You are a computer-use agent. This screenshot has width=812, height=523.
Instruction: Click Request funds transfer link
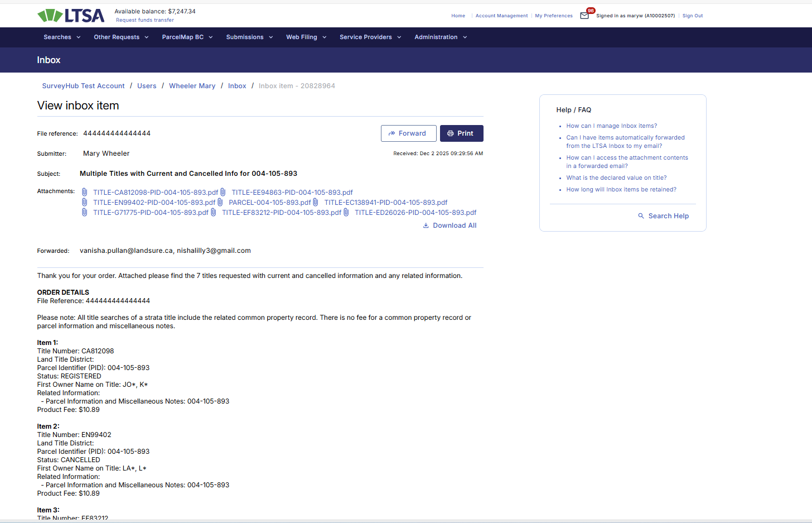coord(145,20)
